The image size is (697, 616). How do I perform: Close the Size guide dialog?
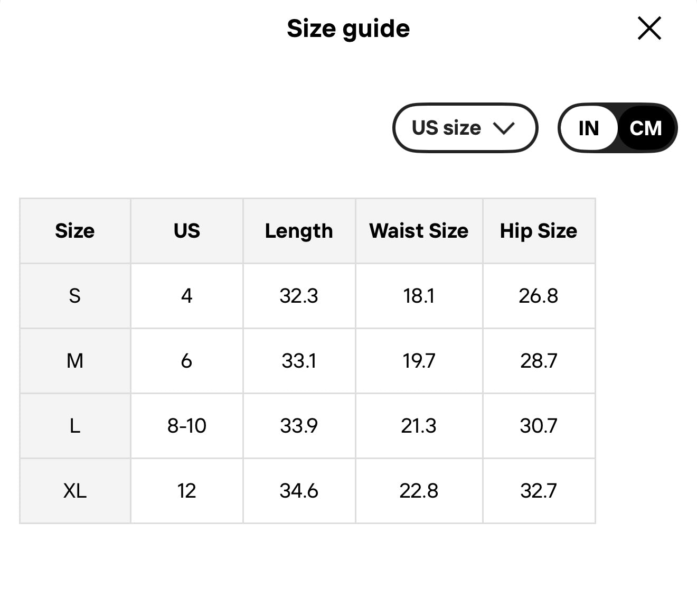pos(649,29)
